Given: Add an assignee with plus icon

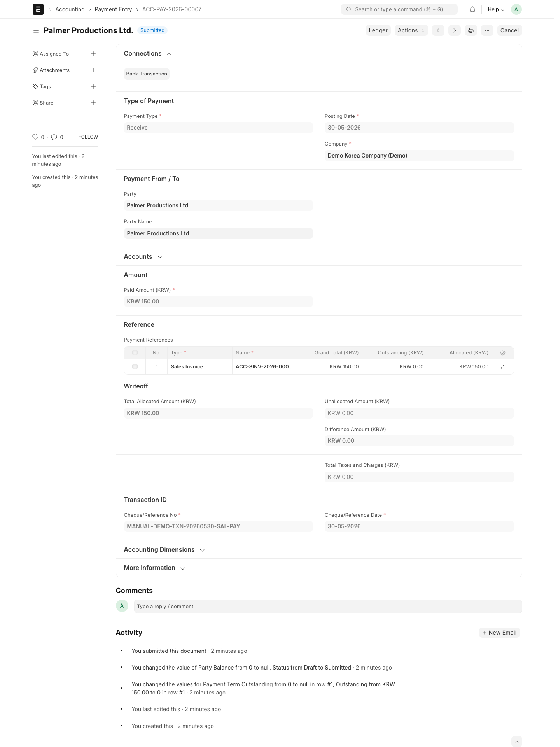Looking at the screenshot, I should [x=93, y=54].
